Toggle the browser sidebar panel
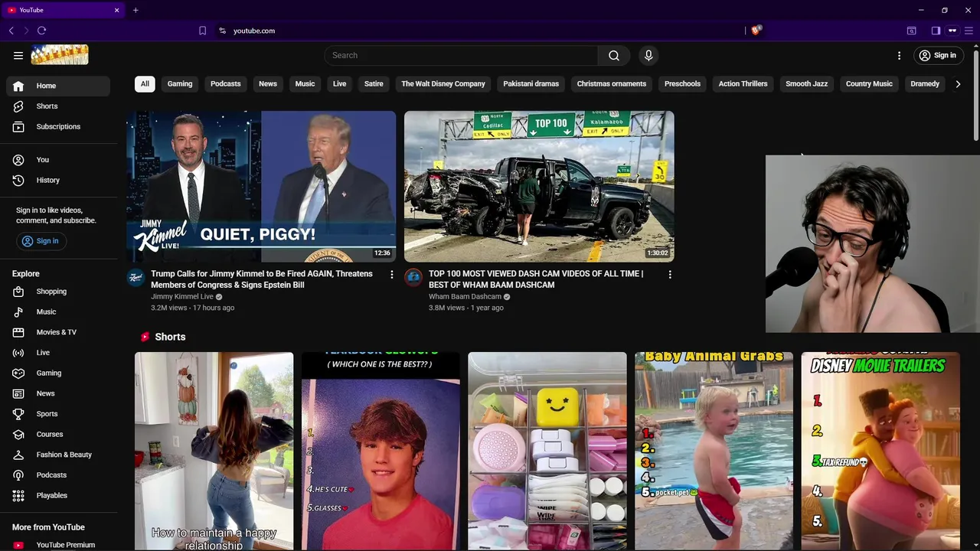This screenshot has height=551, width=980. (x=936, y=31)
